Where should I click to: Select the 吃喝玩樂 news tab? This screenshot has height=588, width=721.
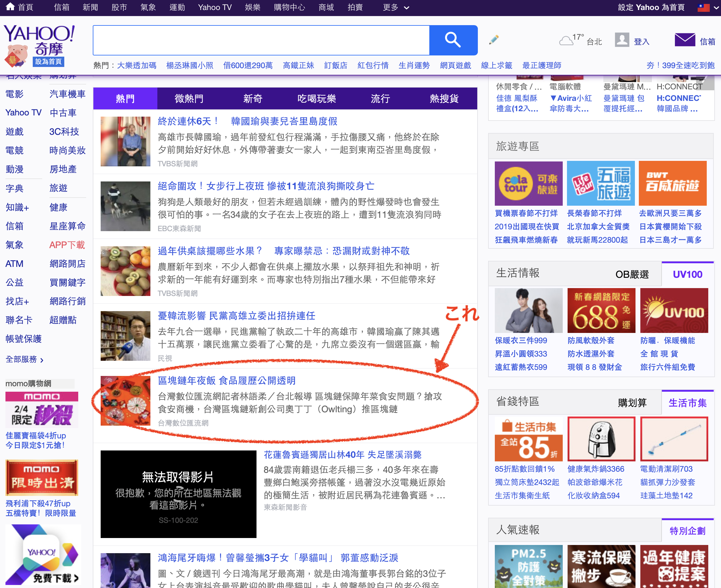pos(316,98)
